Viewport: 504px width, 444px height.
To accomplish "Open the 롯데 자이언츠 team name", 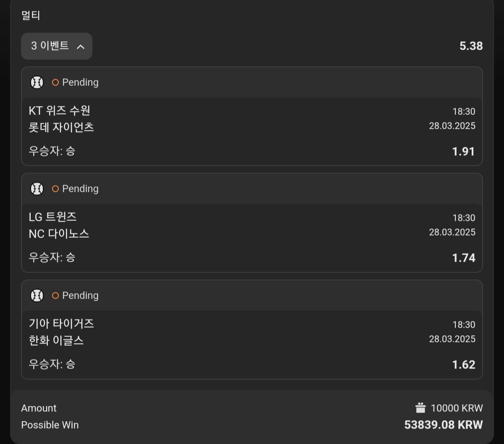I will (x=61, y=127).
